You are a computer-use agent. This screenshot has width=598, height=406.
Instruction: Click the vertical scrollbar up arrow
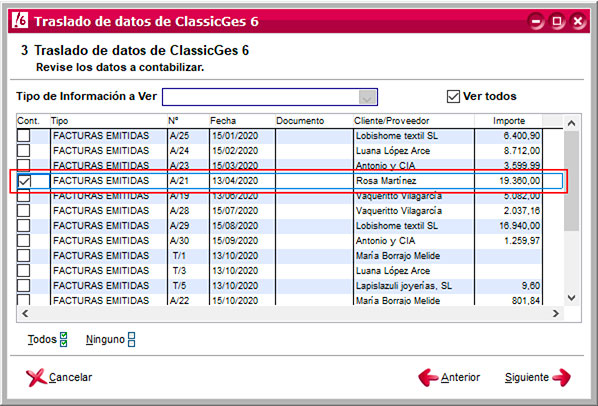click(x=571, y=123)
